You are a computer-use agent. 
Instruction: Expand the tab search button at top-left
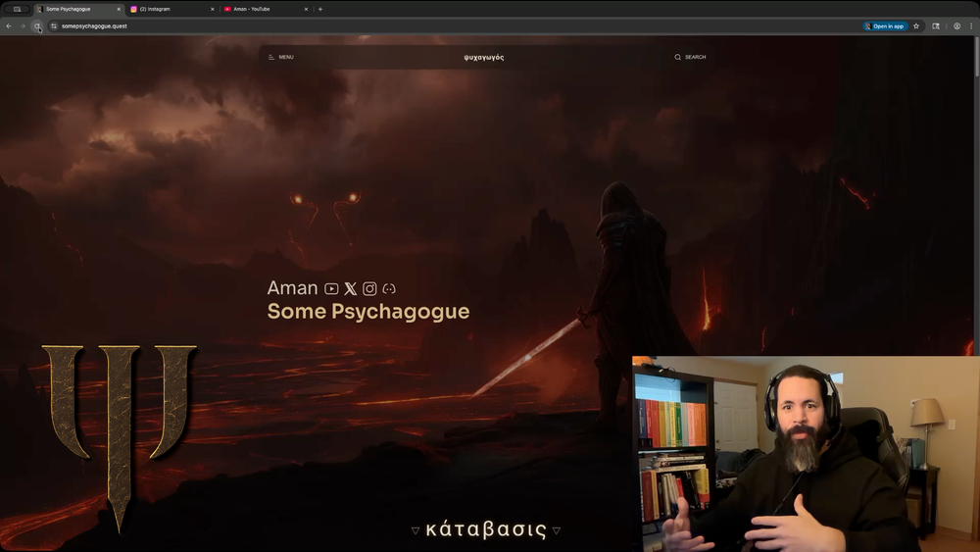[x=17, y=9]
